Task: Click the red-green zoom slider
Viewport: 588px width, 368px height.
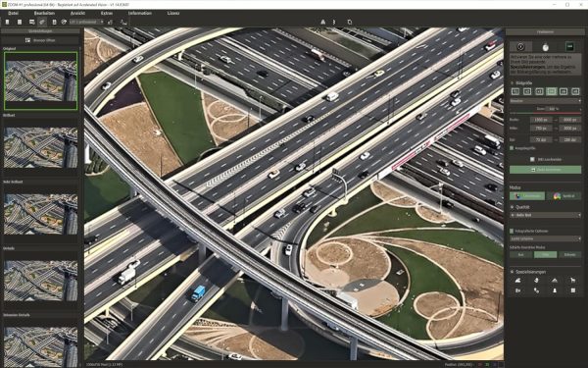Action: pyautogui.click(x=545, y=113)
